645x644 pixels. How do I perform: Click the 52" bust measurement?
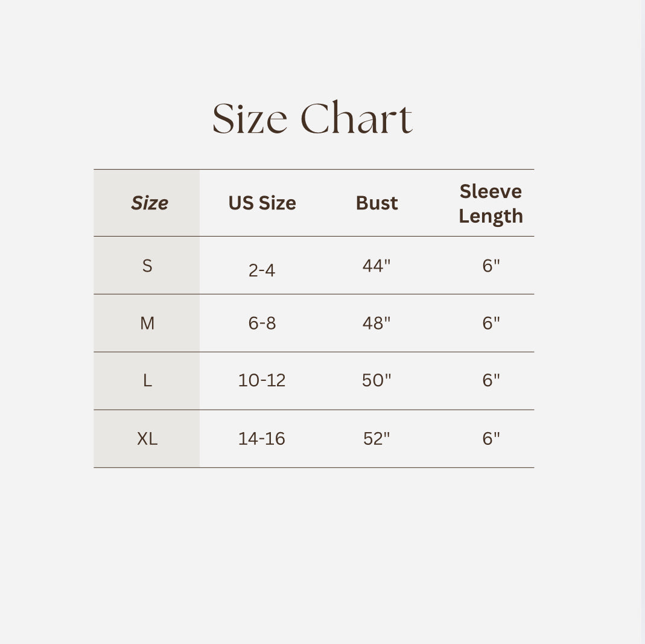377,438
